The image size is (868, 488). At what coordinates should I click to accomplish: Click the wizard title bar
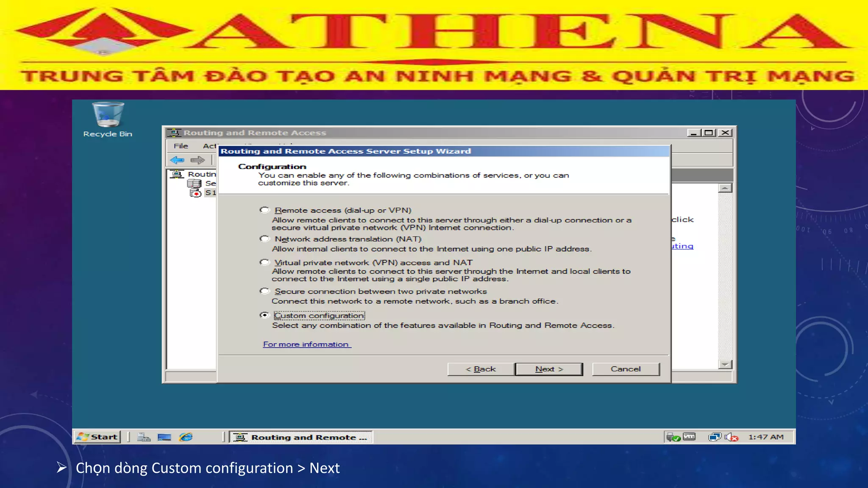point(444,151)
